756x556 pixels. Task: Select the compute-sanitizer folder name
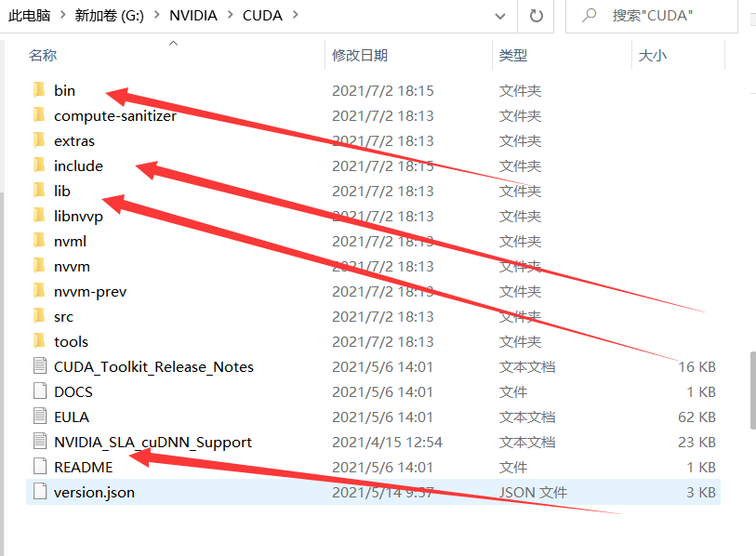click(115, 115)
